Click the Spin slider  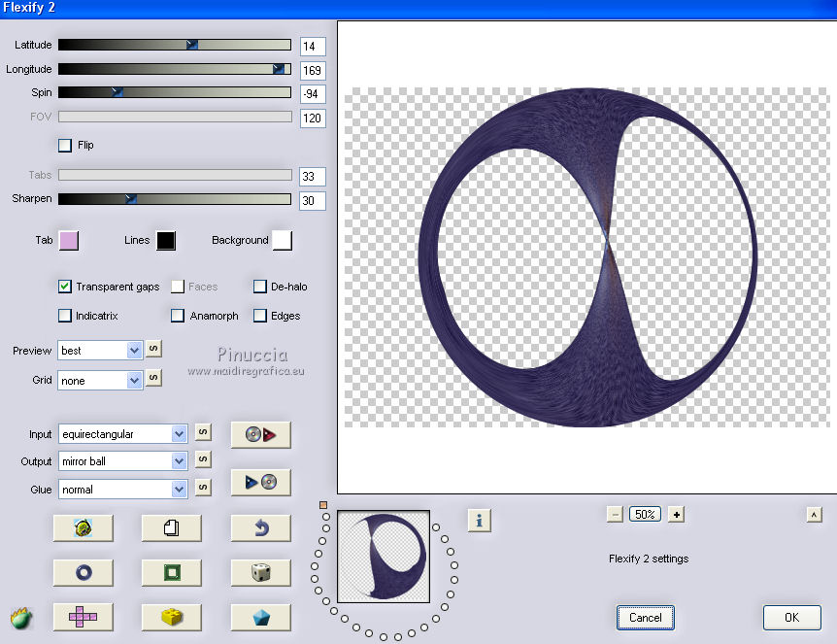tap(175, 92)
